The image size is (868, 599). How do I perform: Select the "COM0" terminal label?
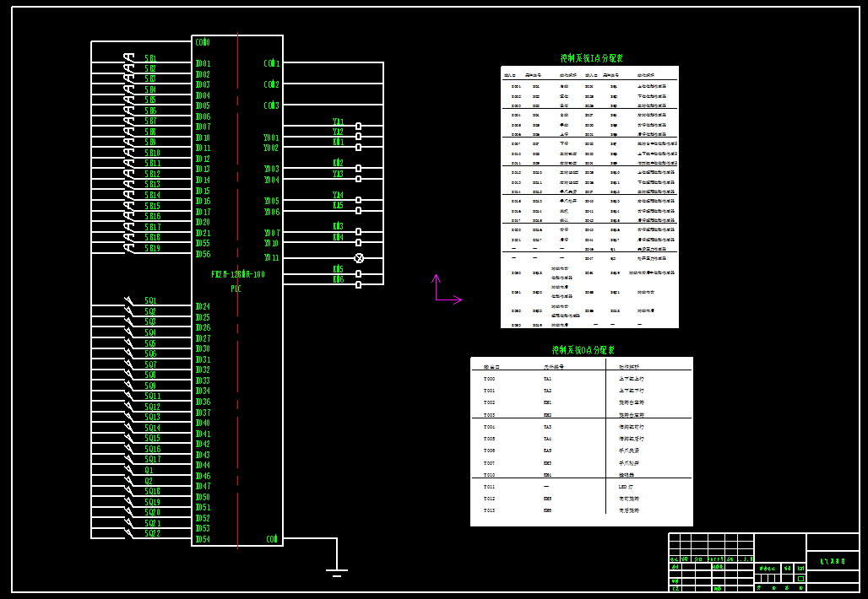[x=203, y=42]
